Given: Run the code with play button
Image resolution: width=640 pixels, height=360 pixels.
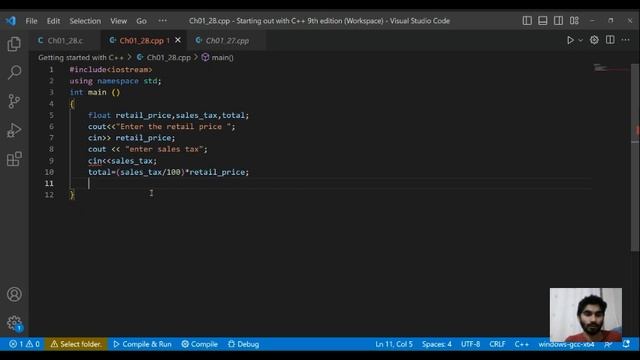Looking at the screenshot, I should (x=570, y=40).
